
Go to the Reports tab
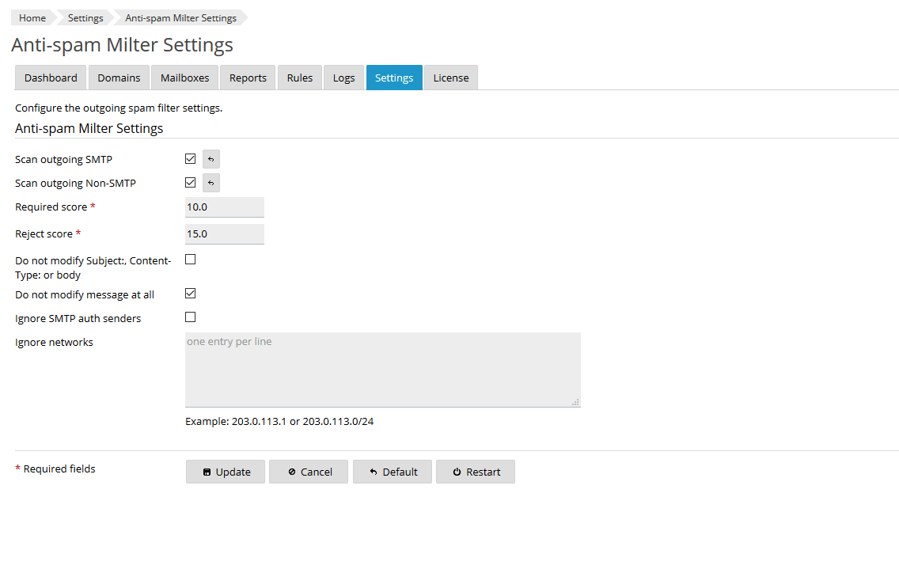pos(248,78)
